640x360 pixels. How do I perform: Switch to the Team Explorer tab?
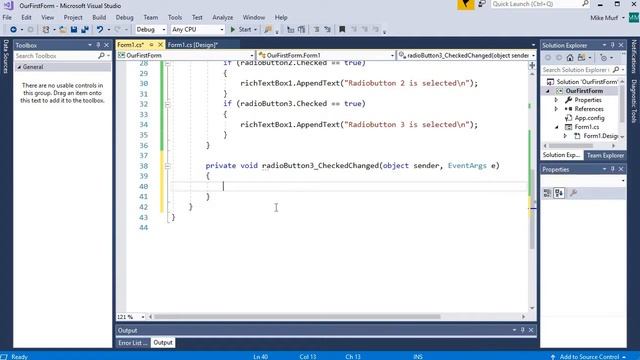click(x=605, y=155)
